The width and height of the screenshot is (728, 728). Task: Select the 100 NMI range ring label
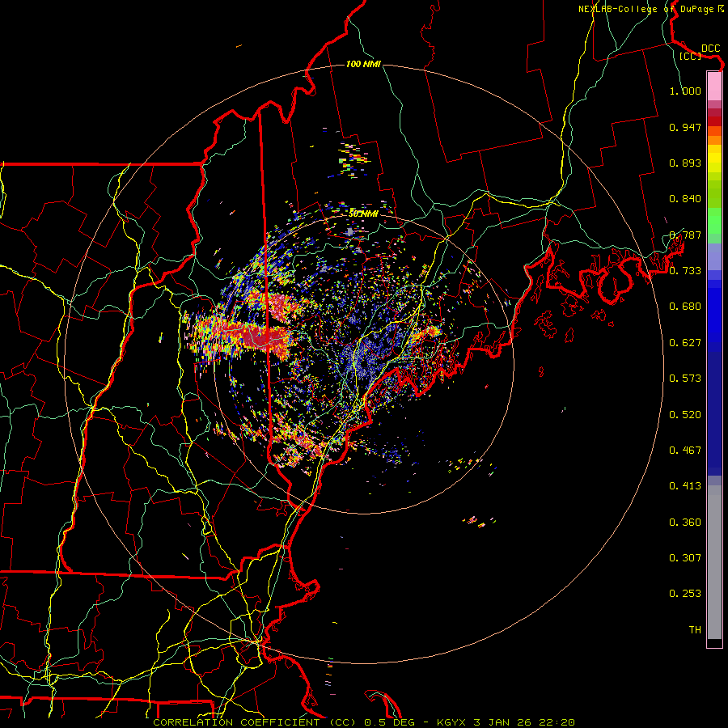pyautogui.click(x=363, y=64)
